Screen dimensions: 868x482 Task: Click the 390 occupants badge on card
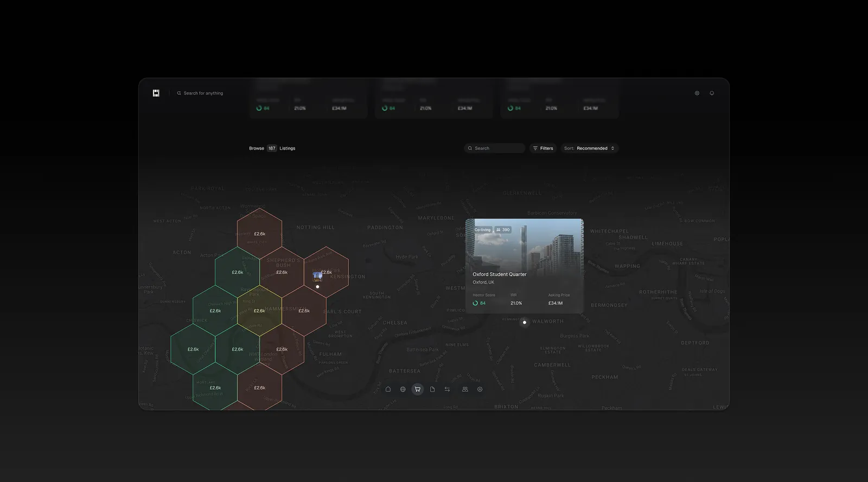coord(503,230)
